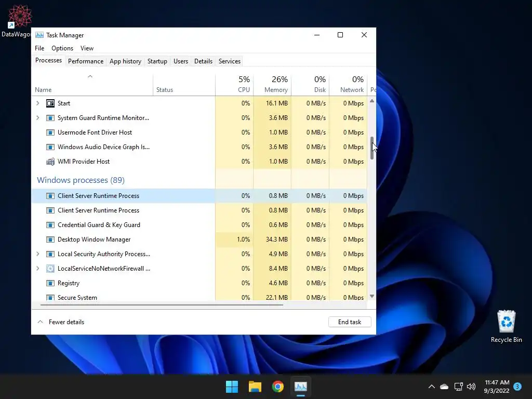Select the Secure System process row
The width and height of the screenshot is (532, 399).
click(199, 297)
